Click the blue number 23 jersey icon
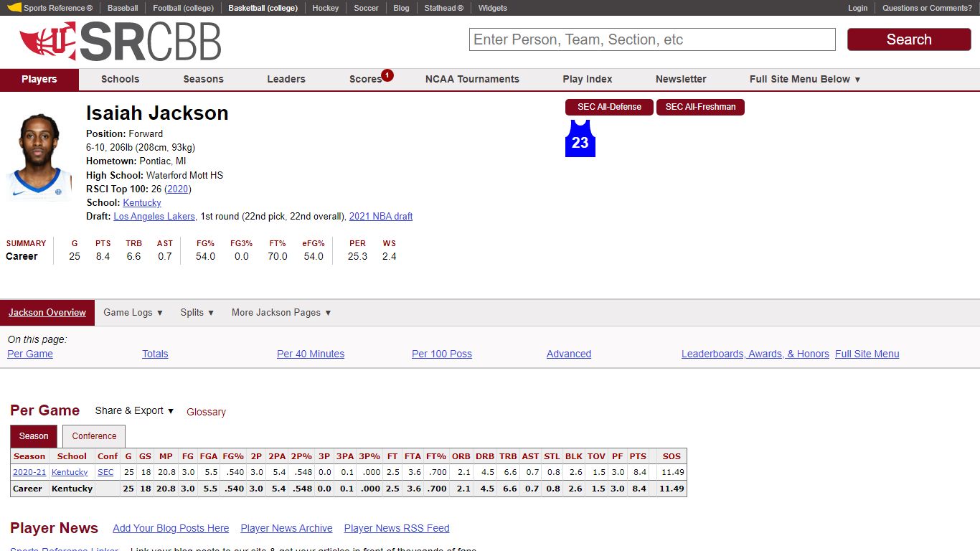 580,138
